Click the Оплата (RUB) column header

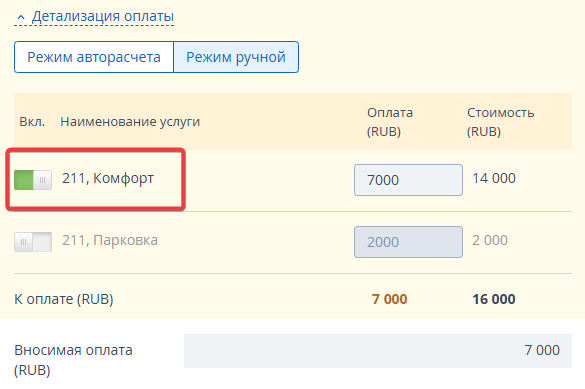tap(390, 122)
